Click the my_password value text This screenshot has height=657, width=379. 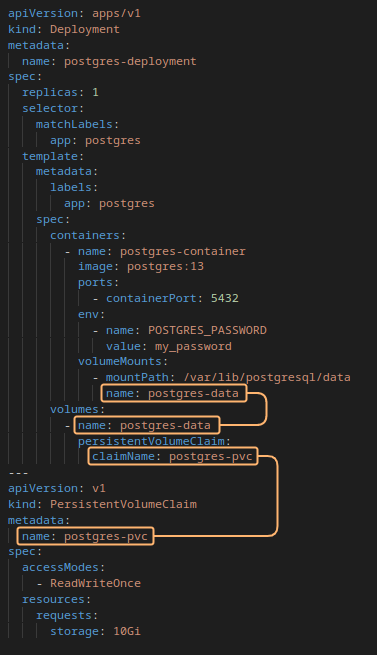193,346
